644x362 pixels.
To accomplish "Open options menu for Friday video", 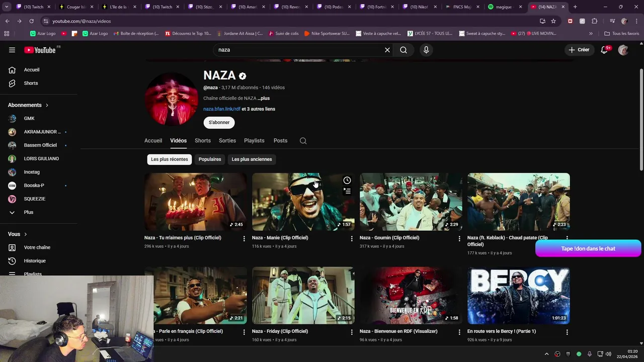I will (x=352, y=332).
